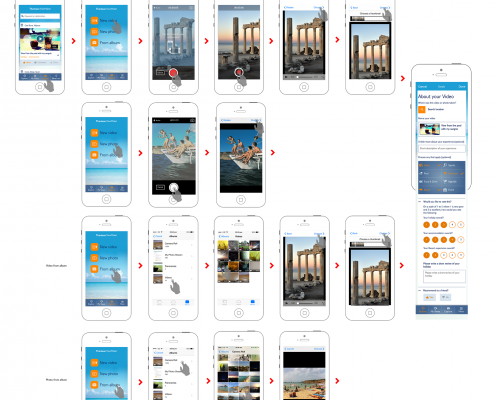The height and width of the screenshot is (400, 495).
Task: Toggle the Food & Drink tag
Action: (430, 182)
